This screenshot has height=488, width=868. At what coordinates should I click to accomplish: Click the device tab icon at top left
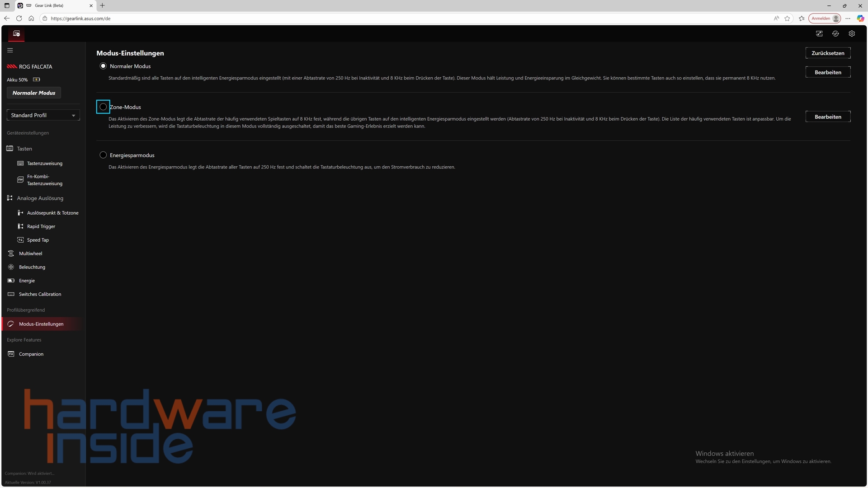coord(16,34)
